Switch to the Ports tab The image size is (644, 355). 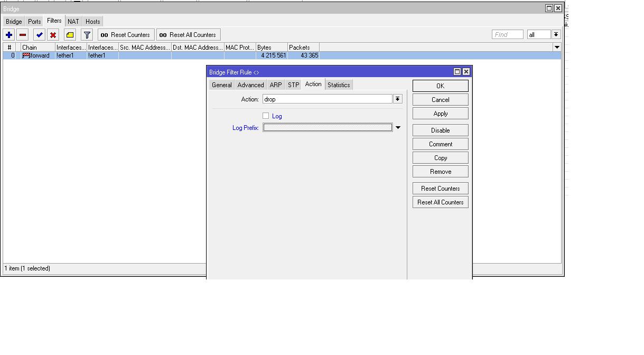(34, 22)
